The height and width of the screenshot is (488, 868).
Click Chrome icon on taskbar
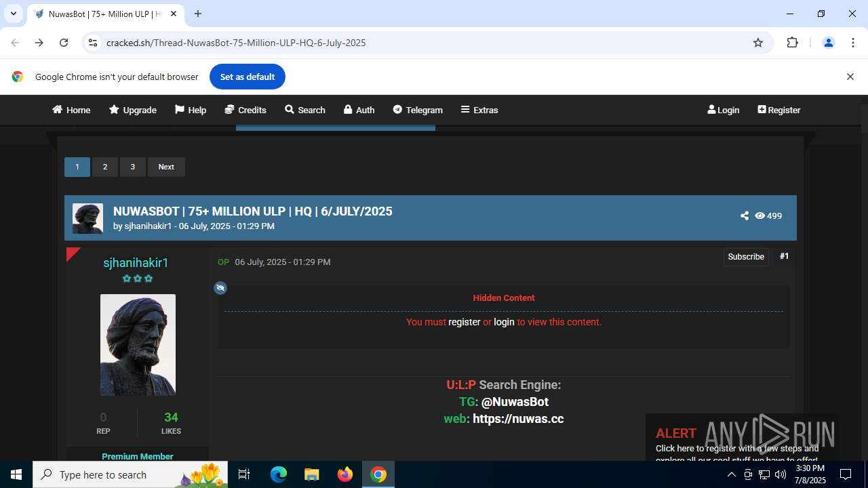point(378,474)
